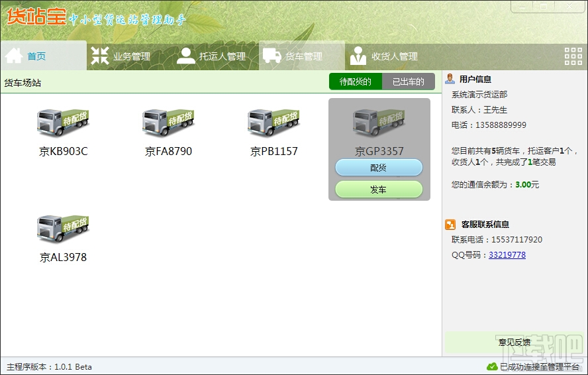The width and height of the screenshot is (588, 375).
Task: Click the 用户信息 heading text
Action: tap(475, 80)
